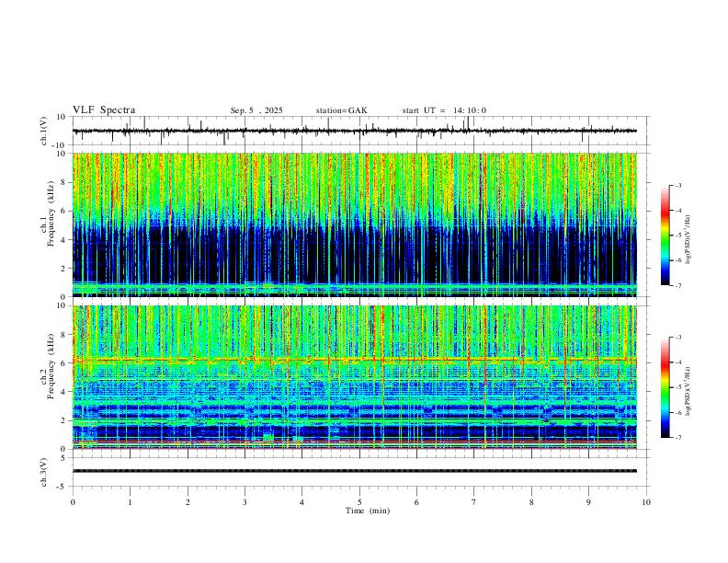The height and width of the screenshot is (563, 728).
Task: Click time axis tick label "1"
Action: coord(130,502)
